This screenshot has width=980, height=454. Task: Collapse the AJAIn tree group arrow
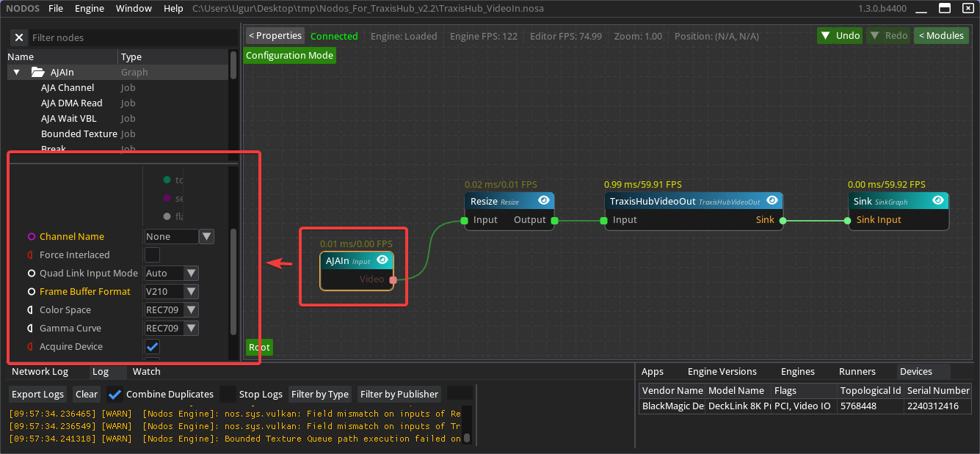point(16,73)
